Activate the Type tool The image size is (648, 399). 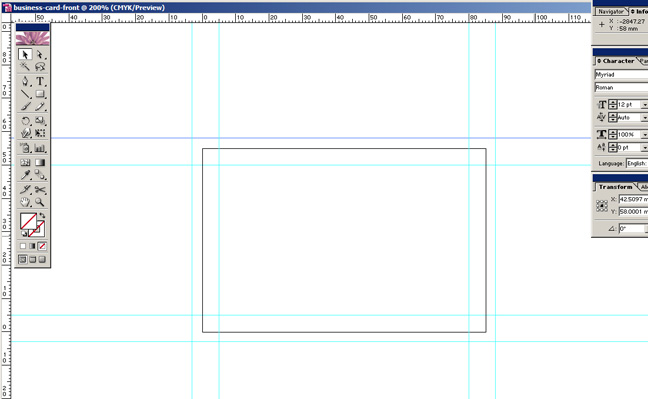tap(40, 81)
